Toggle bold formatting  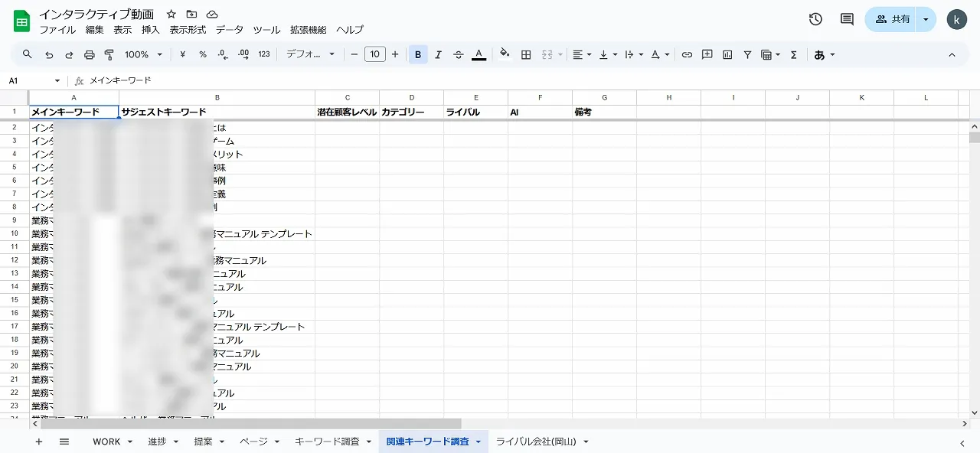[418, 54]
